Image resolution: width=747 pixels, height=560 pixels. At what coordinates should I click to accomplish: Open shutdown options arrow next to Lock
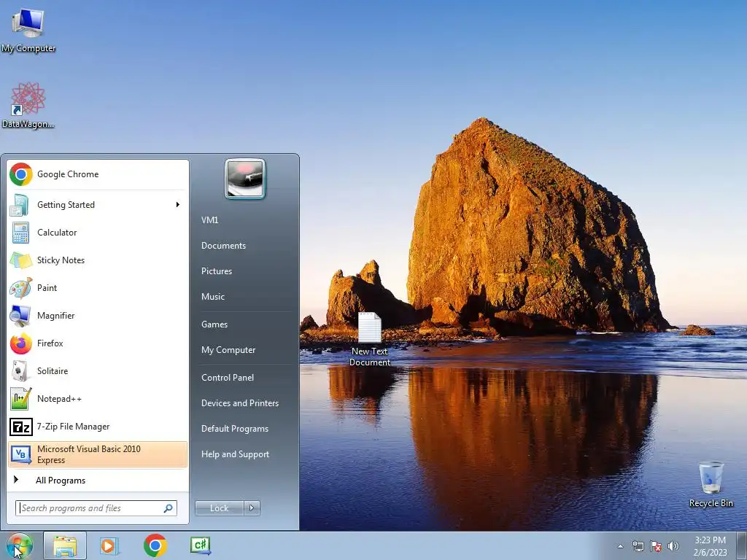(x=252, y=508)
